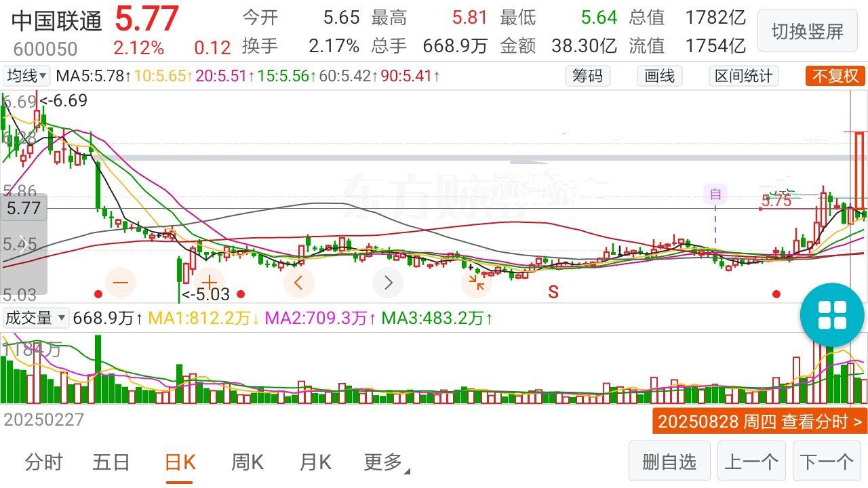Tap the 最低 5.64 value
Image resolution: width=868 pixels, height=488 pixels.
tap(559, 17)
